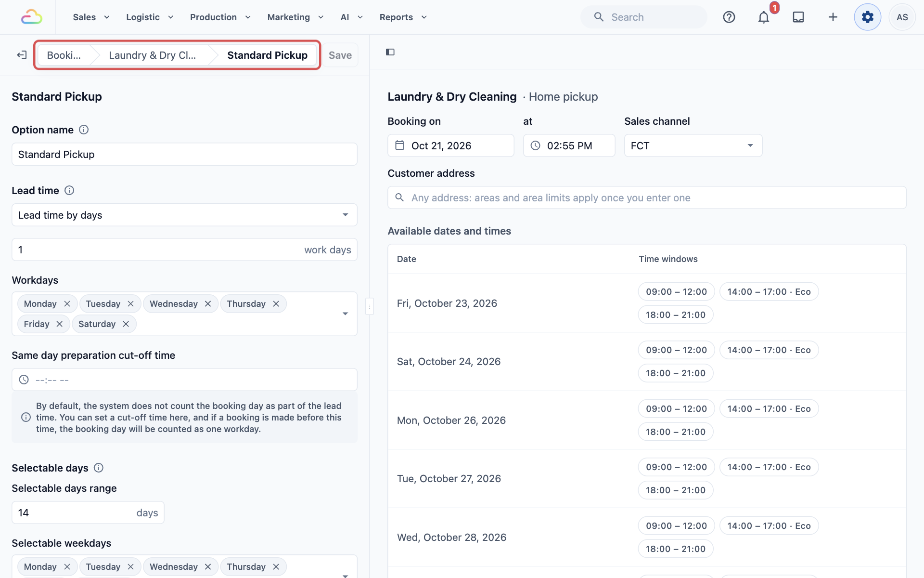Expand the Workdays multi-select dropdown arrow
The width and height of the screenshot is (924, 578).
point(345,314)
